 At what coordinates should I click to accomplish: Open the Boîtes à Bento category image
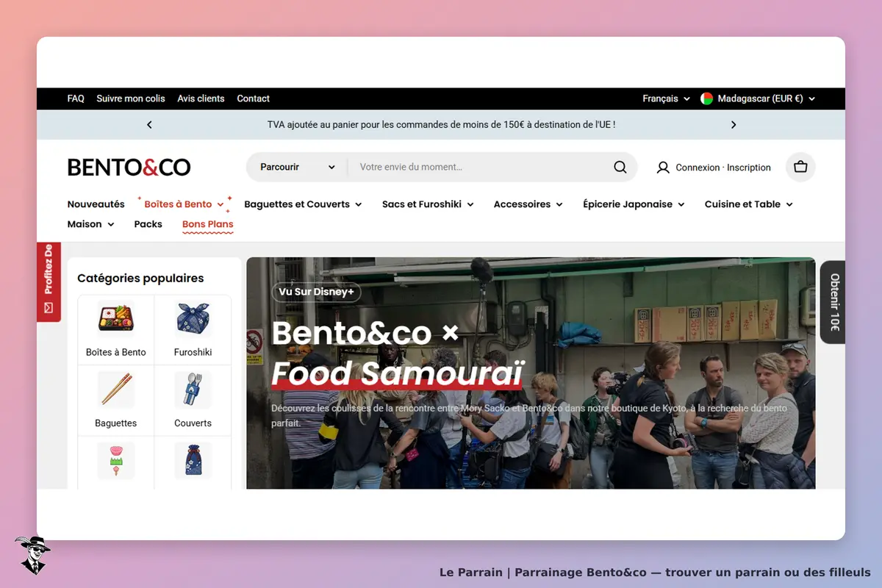coord(116,319)
